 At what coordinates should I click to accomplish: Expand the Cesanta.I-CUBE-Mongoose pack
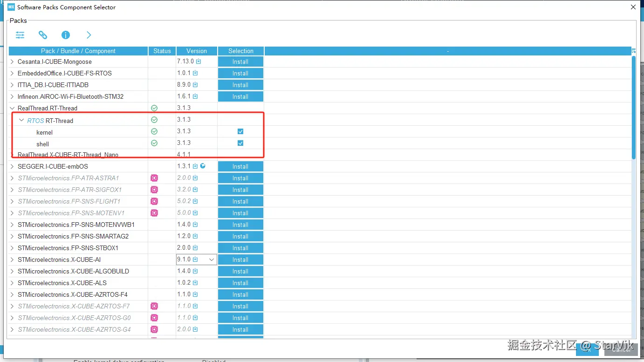12,61
